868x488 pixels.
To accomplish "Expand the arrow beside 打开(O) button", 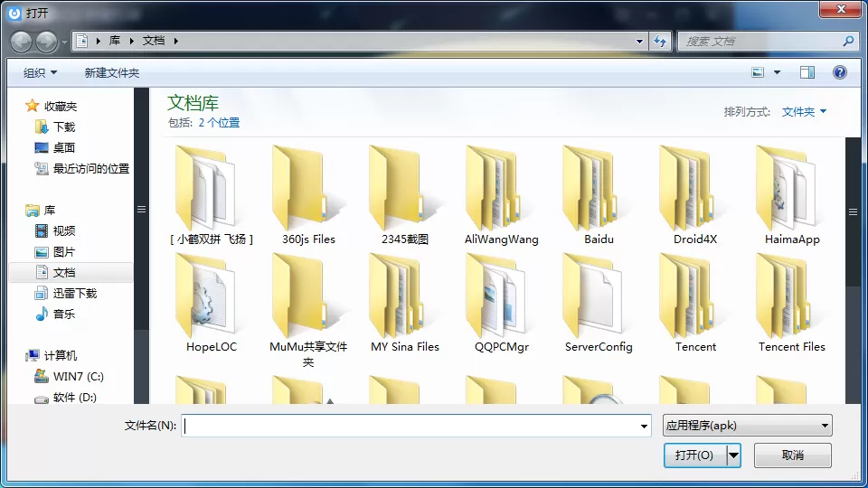I will pyautogui.click(x=733, y=455).
